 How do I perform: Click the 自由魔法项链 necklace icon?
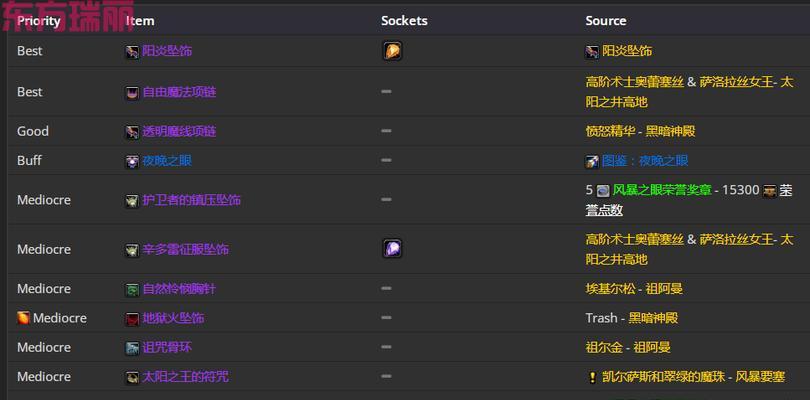pos(132,93)
